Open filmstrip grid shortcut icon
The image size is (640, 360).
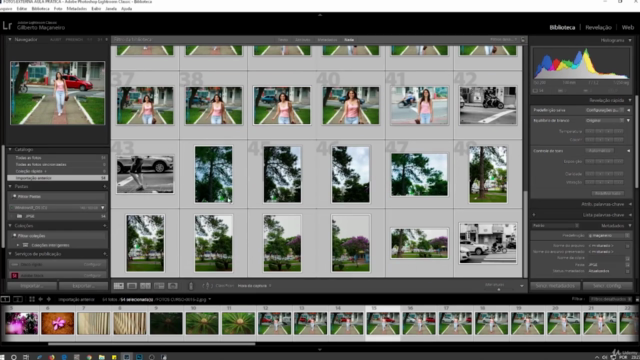tap(32, 299)
